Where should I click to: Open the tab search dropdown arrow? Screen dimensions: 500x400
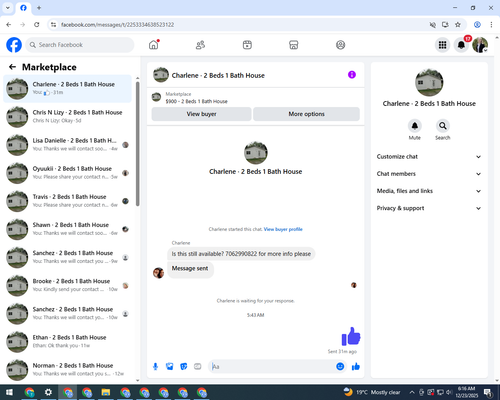pos(8,8)
